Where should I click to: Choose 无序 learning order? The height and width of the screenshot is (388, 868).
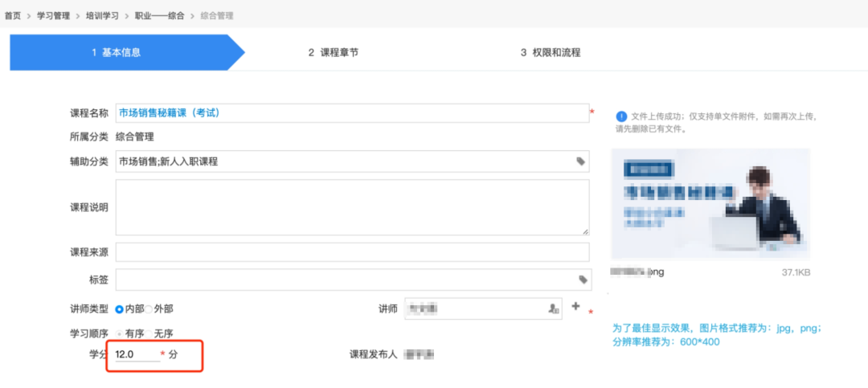(x=149, y=333)
